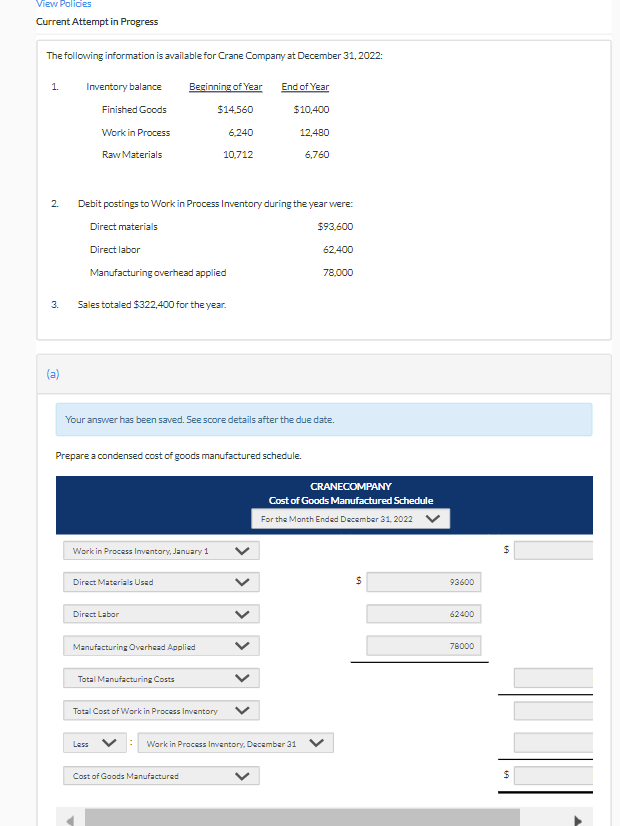Select the 78000 amount field
The height and width of the screenshot is (826, 620).
[x=424, y=646]
